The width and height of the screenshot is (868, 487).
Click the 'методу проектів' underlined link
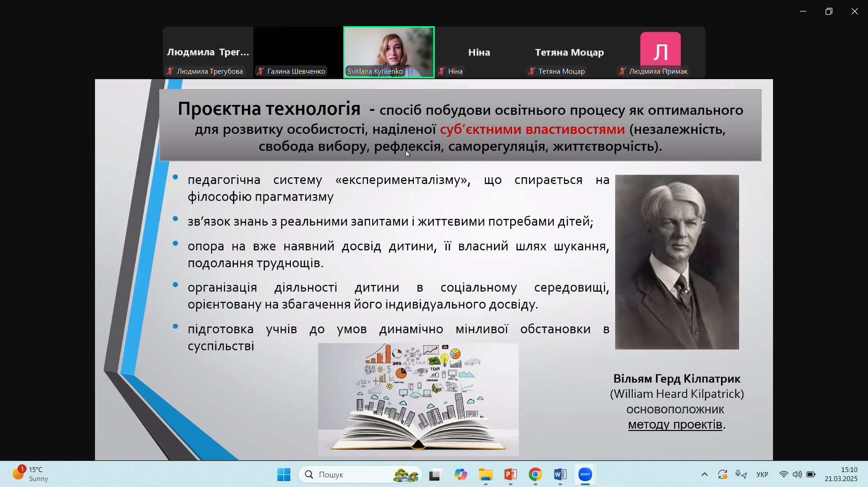[x=675, y=425]
